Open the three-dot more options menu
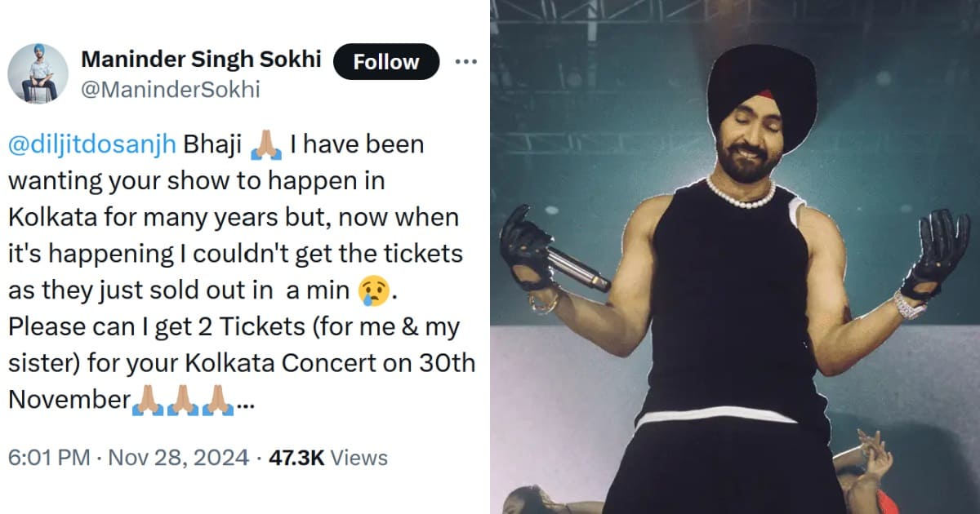The image size is (980, 514). (x=465, y=62)
